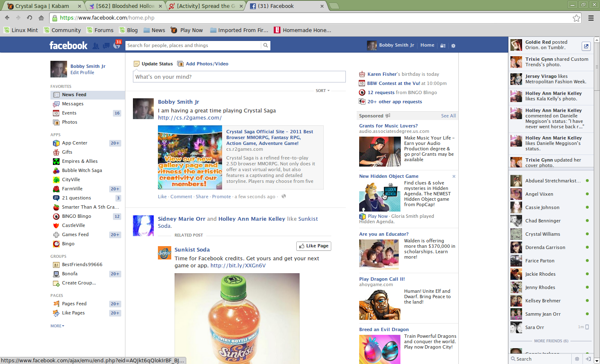The height and width of the screenshot is (364, 600).
Task: Hide the chat sidebar with arrow icon
Action: point(588,359)
